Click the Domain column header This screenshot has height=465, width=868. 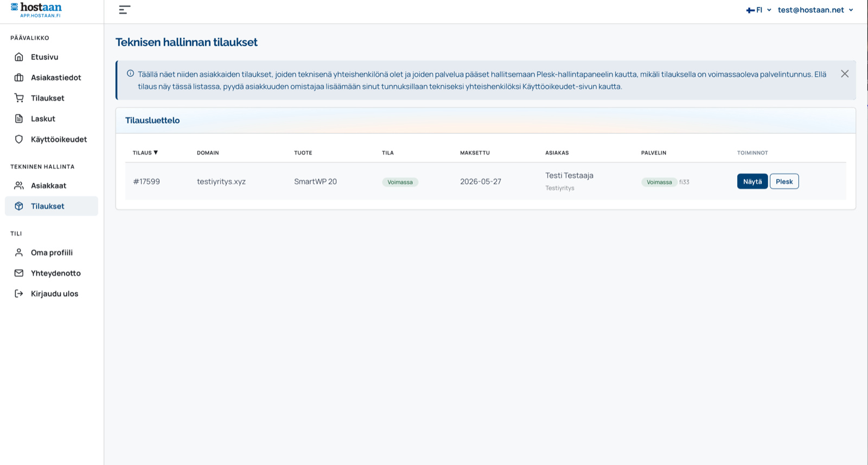(x=208, y=153)
